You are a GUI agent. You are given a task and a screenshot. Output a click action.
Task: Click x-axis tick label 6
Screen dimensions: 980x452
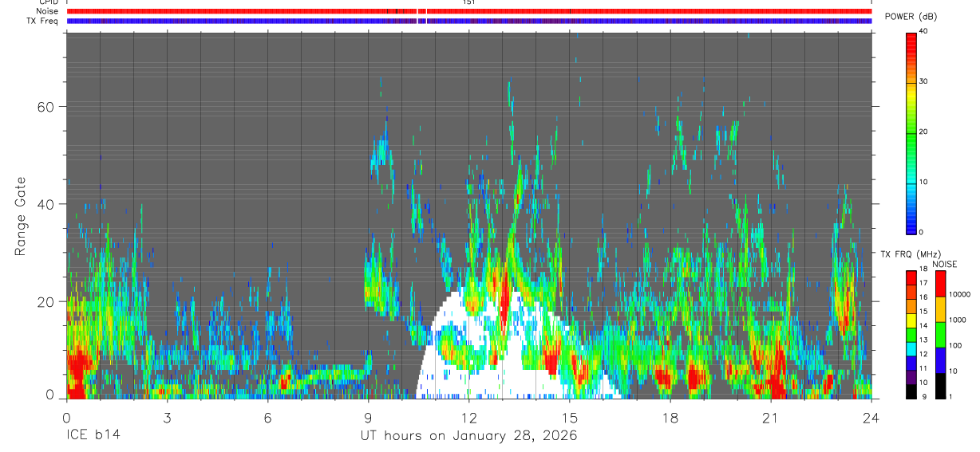[x=267, y=418]
